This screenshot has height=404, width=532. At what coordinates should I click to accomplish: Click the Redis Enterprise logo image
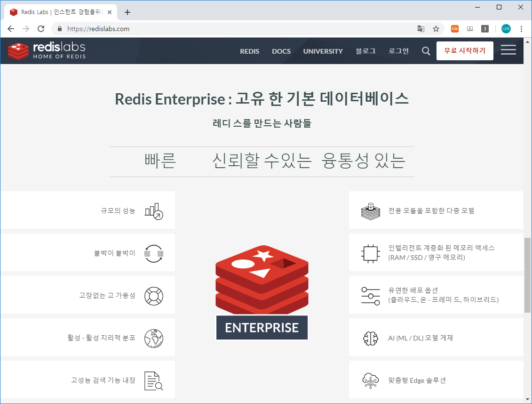coord(262,292)
